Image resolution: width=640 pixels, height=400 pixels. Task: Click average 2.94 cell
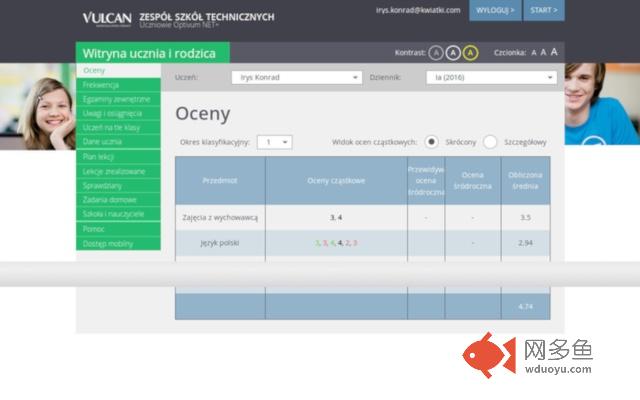tap(525, 243)
